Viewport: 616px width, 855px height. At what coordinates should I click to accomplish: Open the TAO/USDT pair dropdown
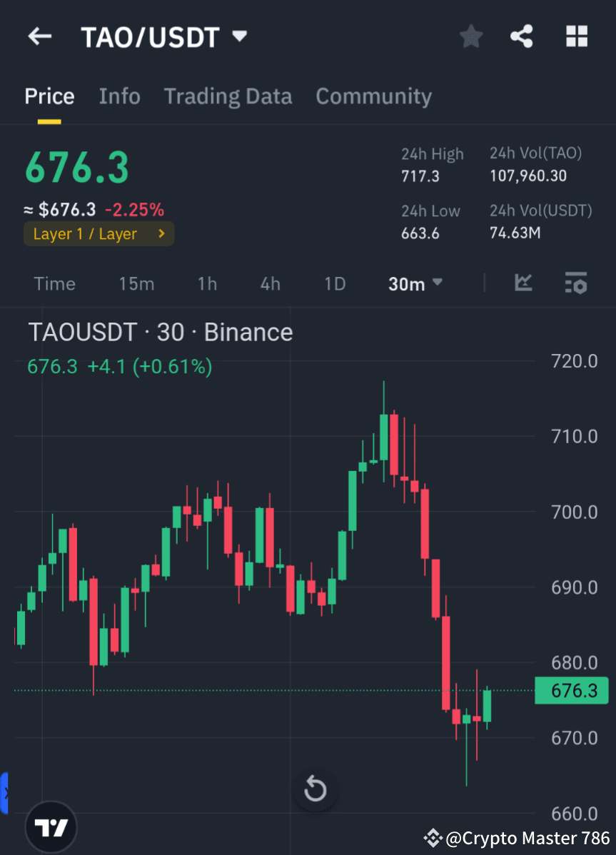click(163, 37)
